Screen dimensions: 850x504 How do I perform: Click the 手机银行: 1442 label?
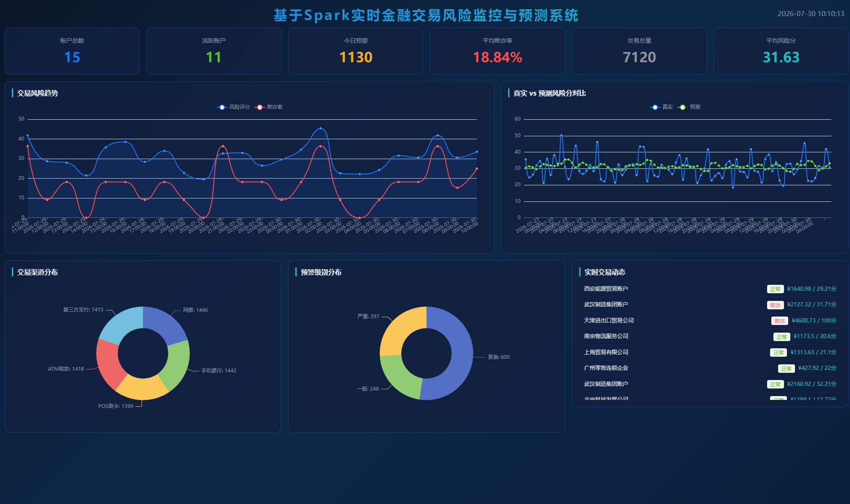click(219, 370)
